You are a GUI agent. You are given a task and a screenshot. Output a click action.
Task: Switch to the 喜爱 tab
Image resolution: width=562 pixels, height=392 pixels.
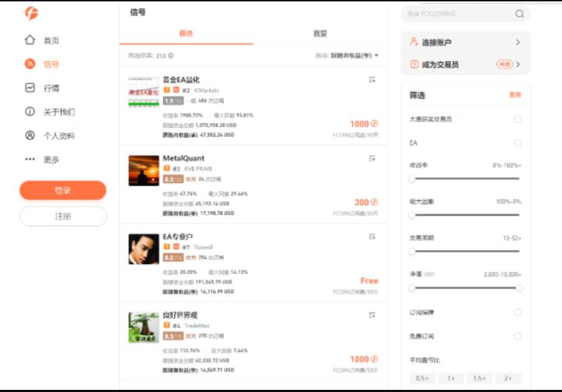click(320, 33)
